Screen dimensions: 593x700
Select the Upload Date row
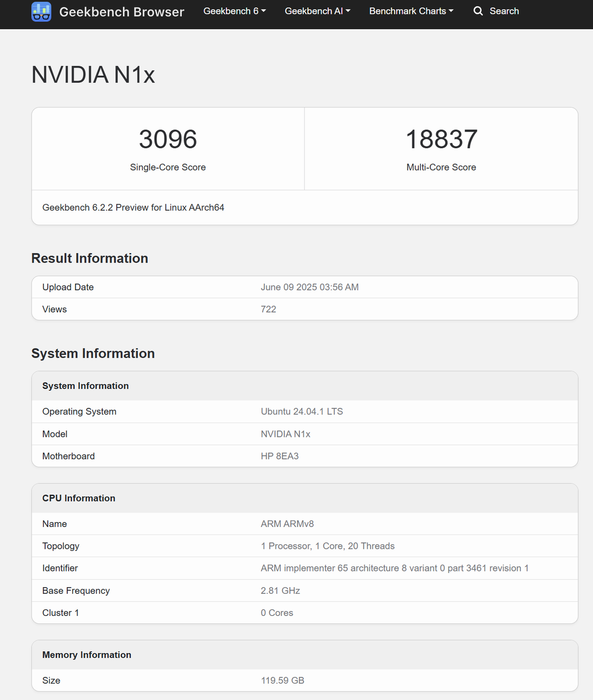click(x=304, y=287)
